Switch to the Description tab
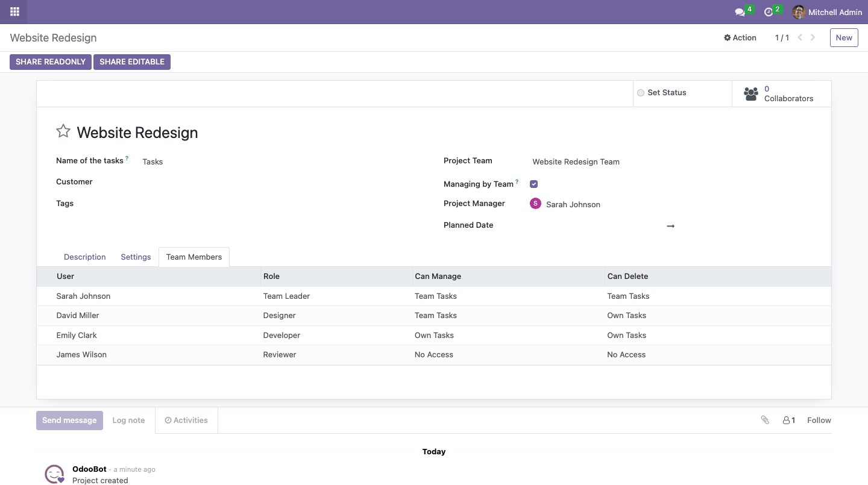Viewport: 868px width, 485px height. pyautogui.click(x=85, y=257)
